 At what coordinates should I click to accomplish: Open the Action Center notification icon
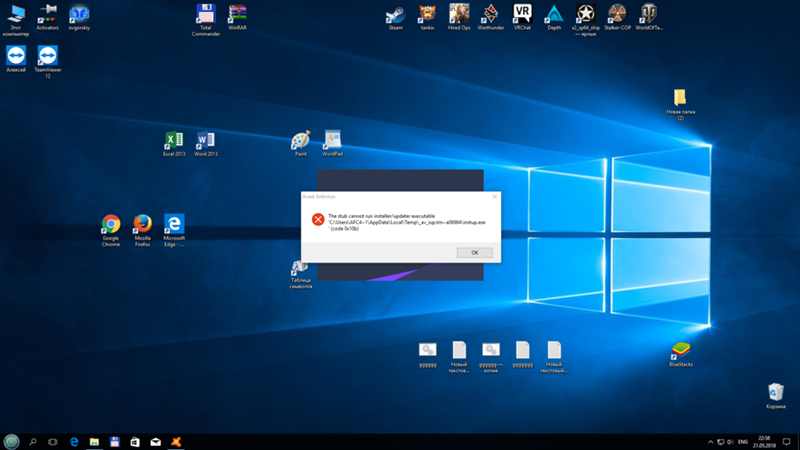tap(787, 442)
